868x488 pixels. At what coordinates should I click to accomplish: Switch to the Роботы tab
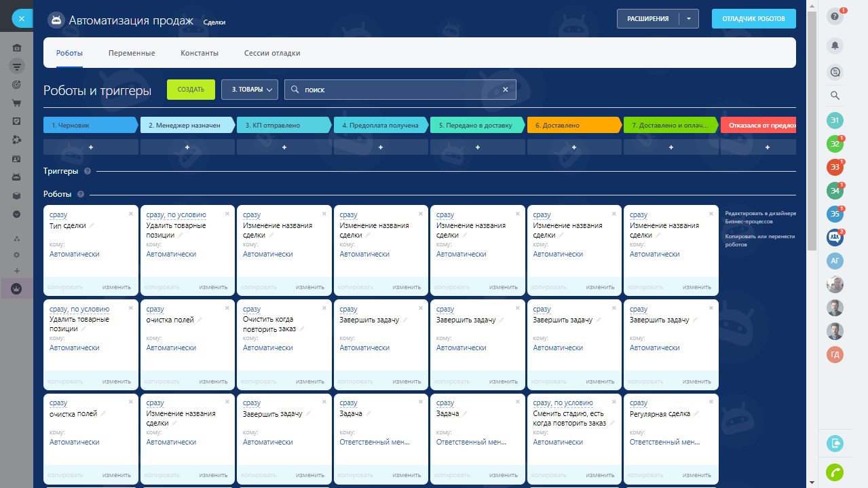click(x=70, y=53)
